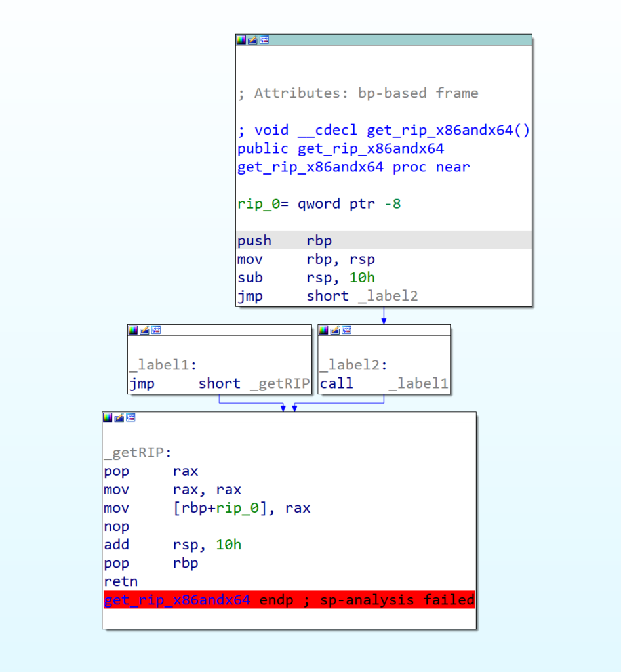Click the color icon on the _label1 block
Viewport: 621px width, 672px height.
tap(133, 330)
